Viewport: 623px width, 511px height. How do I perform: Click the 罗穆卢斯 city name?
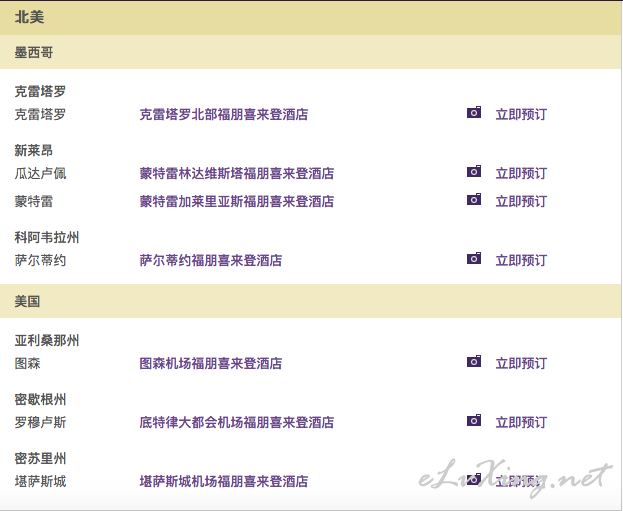(40, 422)
